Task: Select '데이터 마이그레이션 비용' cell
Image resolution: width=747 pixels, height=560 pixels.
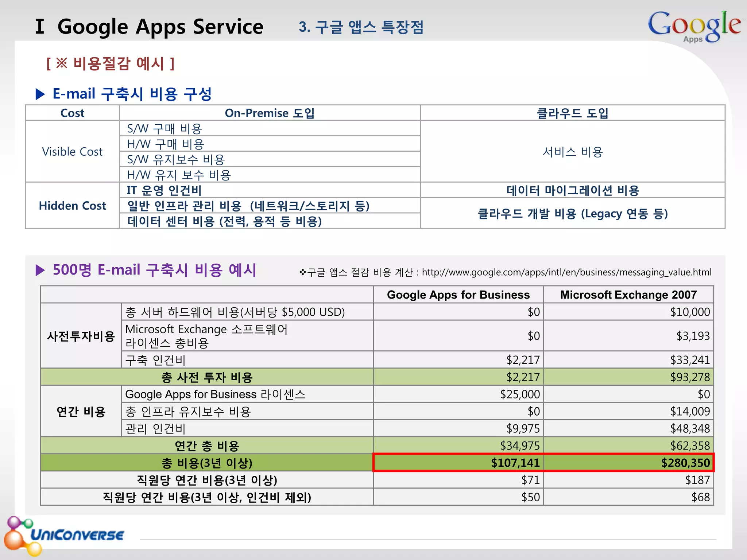Action: click(x=573, y=190)
